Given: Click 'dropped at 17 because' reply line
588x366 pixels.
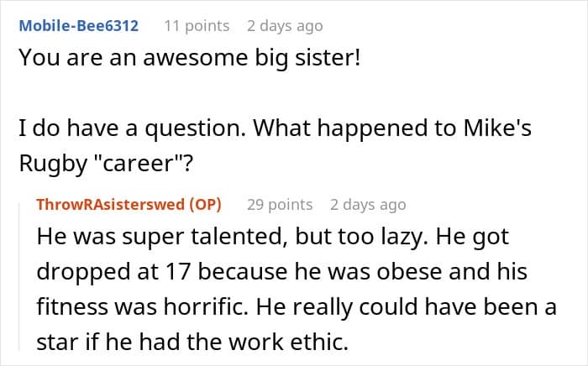Looking at the screenshot, I should coord(281,271).
